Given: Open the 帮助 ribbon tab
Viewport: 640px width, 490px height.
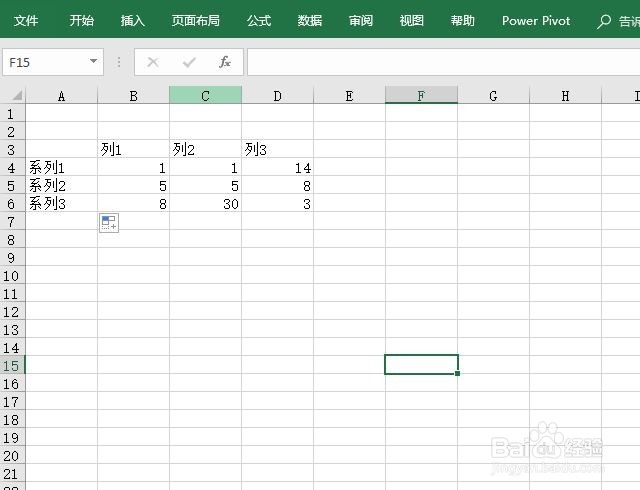Looking at the screenshot, I should 462,20.
